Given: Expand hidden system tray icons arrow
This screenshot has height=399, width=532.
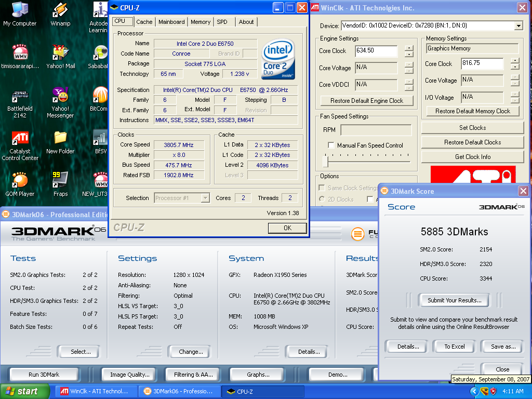Looking at the screenshot, I should (474, 391).
